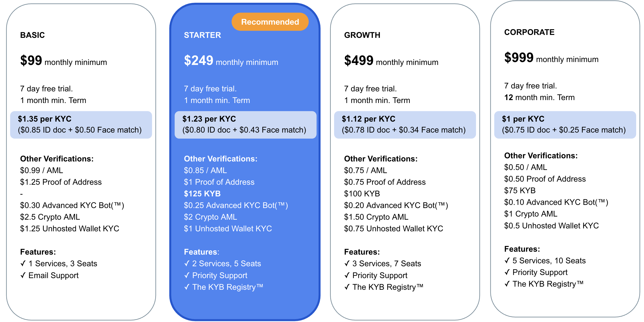644x322 pixels.
Task: Click checkmark next to 3 Services, 7 Seats
Action: 347,264
